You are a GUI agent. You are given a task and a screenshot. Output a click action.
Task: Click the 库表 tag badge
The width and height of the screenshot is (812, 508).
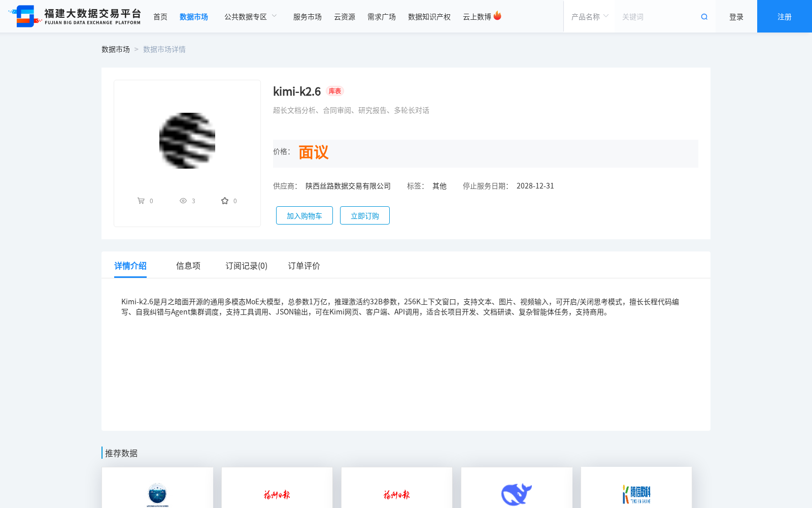coord(335,91)
